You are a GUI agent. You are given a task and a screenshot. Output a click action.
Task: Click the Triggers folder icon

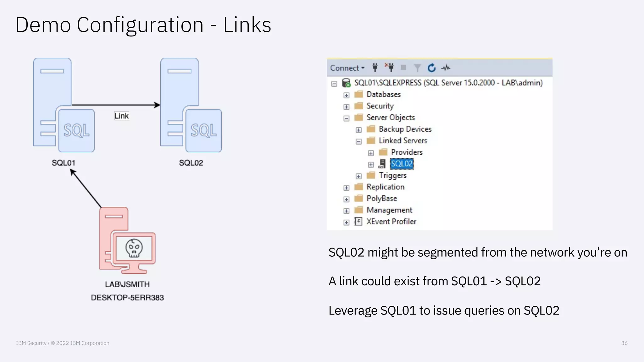[371, 175]
